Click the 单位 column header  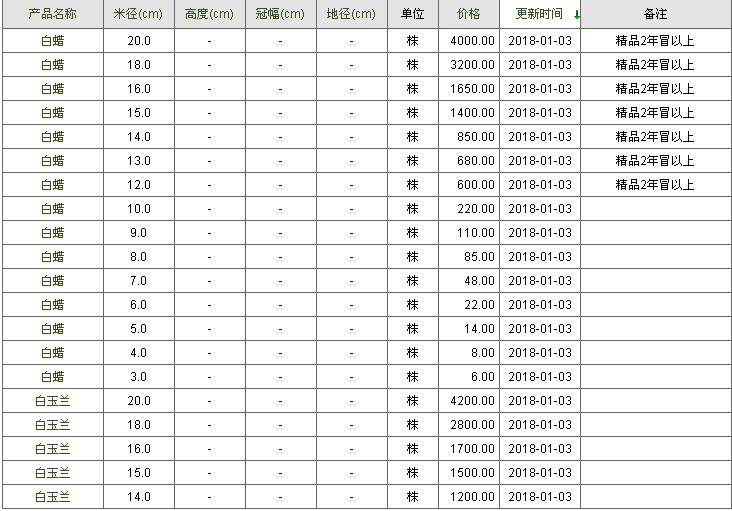pyautogui.click(x=412, y=15)
